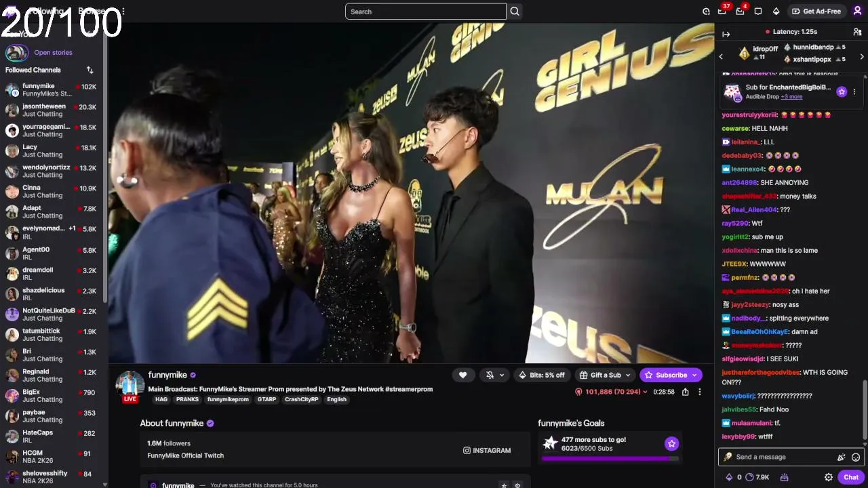
Task: Select the CrashCityRP tag
Action: click(301, 399)
